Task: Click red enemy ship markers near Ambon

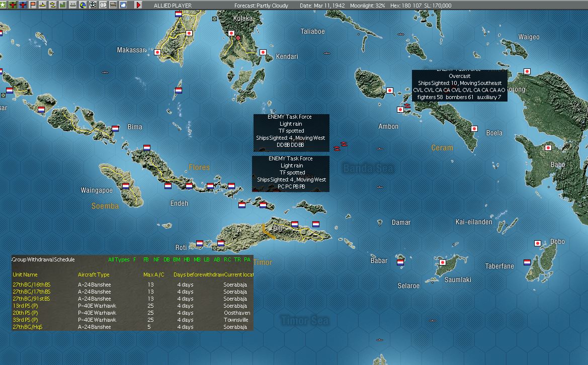Action: (407, 107)
